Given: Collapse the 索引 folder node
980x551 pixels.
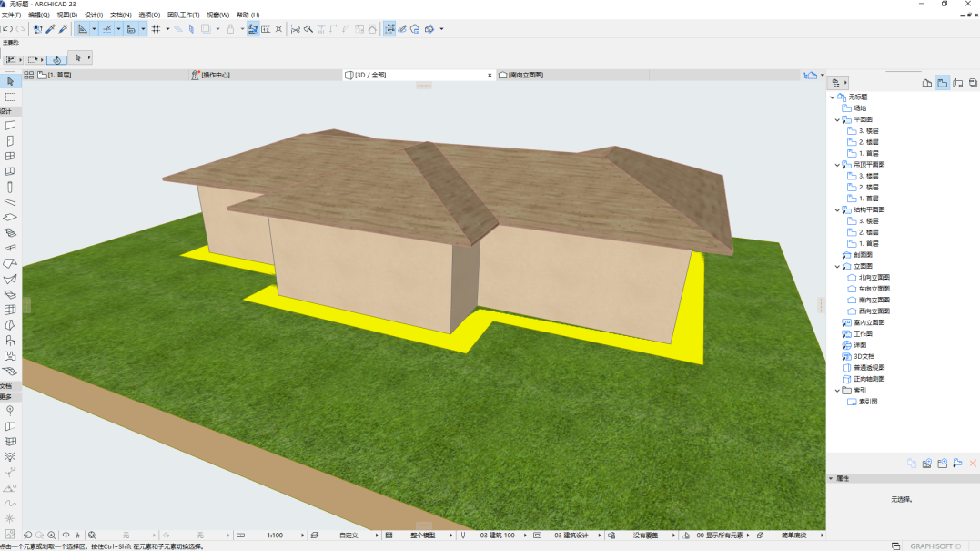Looking at the screenshot, I should click(837, 391).
